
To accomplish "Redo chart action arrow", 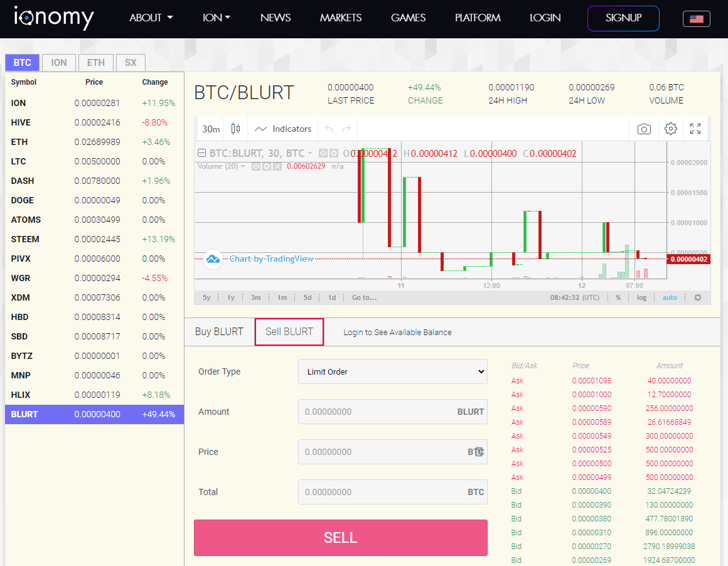I will tap(346, 129).
